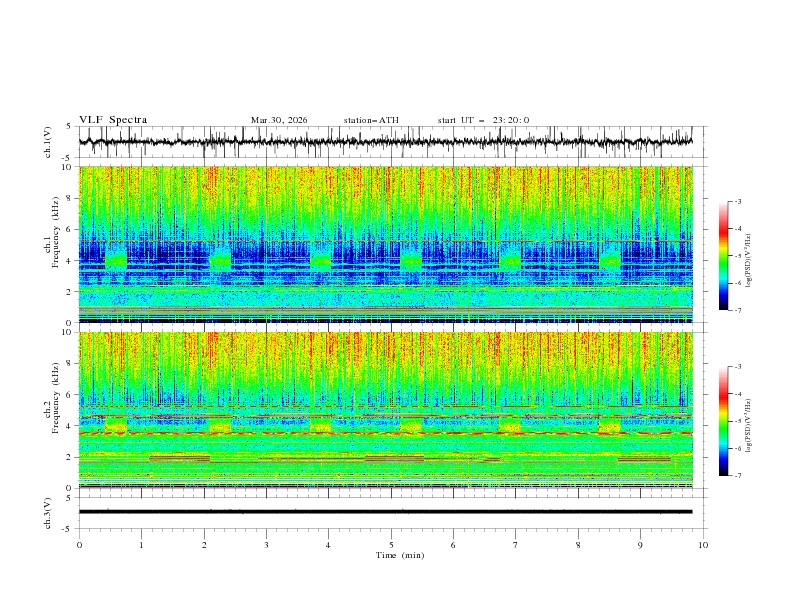The height and width of the screenshot is (612, 792).
Task: Click "2" tick label on Time axis
Action: click(x=204, y=545)
